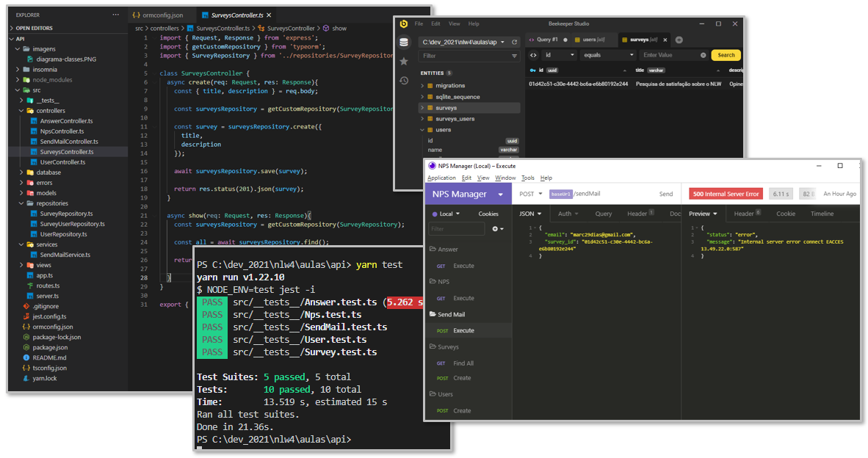The width and height of the screenshot is (868, 458).
Task: Open the Users folder in Insomnia sidebar
Action: pyautogui.click(x=441, y=394)
